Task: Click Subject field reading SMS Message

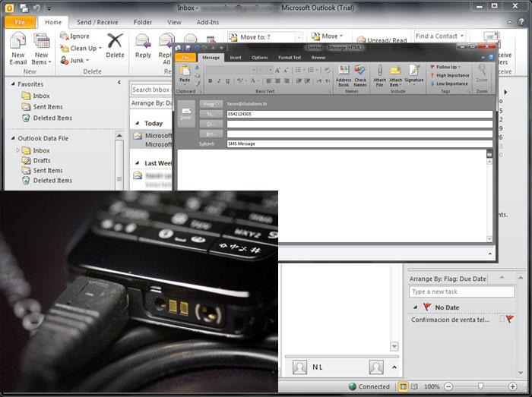Action: pos(359,143)
